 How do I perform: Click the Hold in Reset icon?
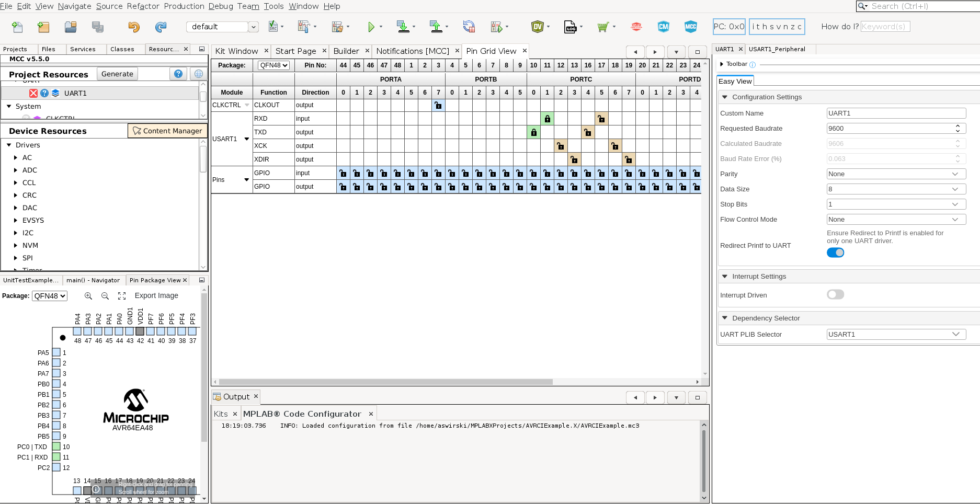point(469,27)
